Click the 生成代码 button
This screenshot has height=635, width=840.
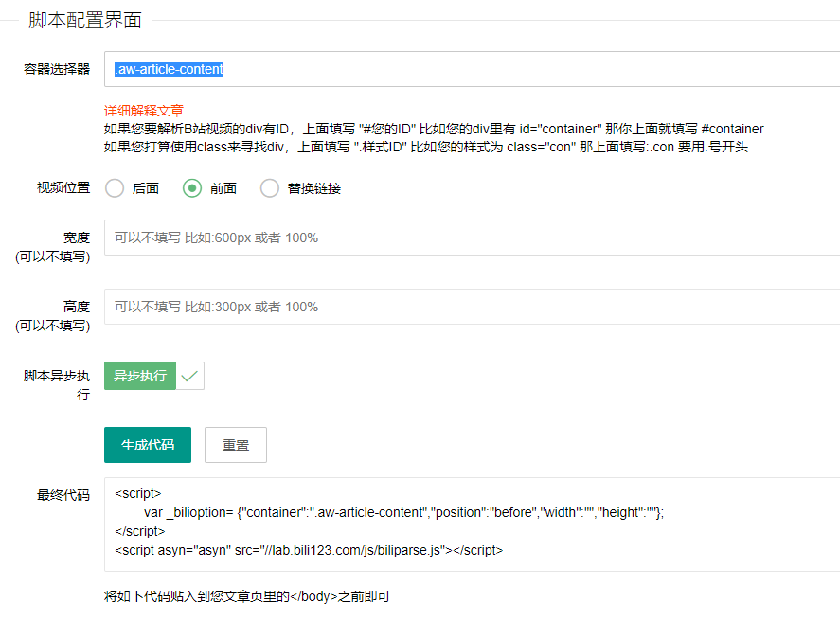pyautogui.click(x=148, y=445)
